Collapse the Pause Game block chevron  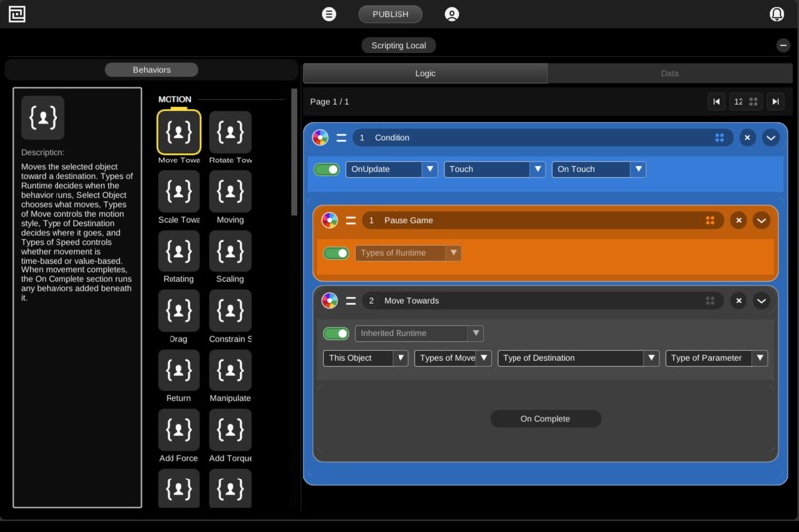(761, 221)
